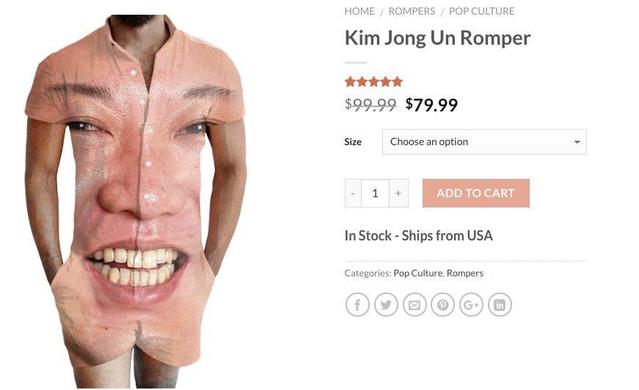Share via Google Plus icon
Viewport: 639px width, 390px height.
pos(471,304)
